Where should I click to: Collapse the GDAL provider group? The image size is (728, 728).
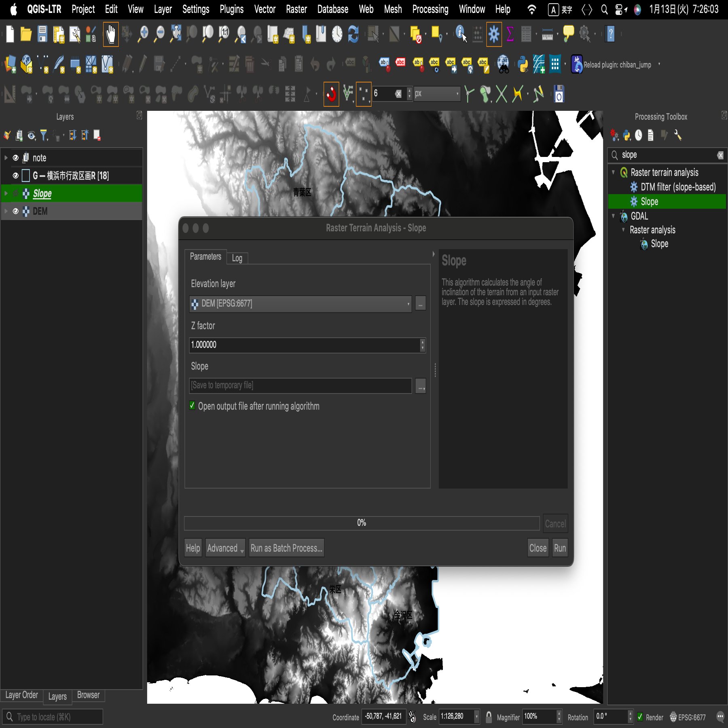click(613, 216)
